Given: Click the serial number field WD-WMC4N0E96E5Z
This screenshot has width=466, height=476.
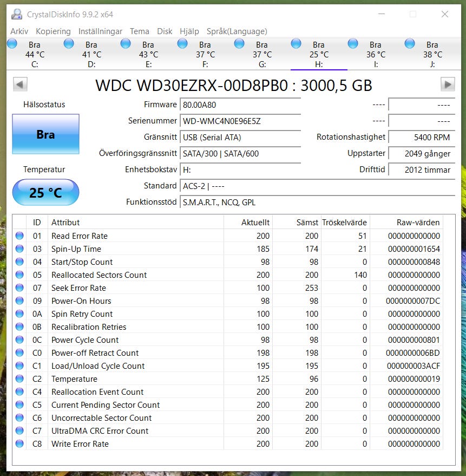Looking at the screenshot, I should coord(240,121).
